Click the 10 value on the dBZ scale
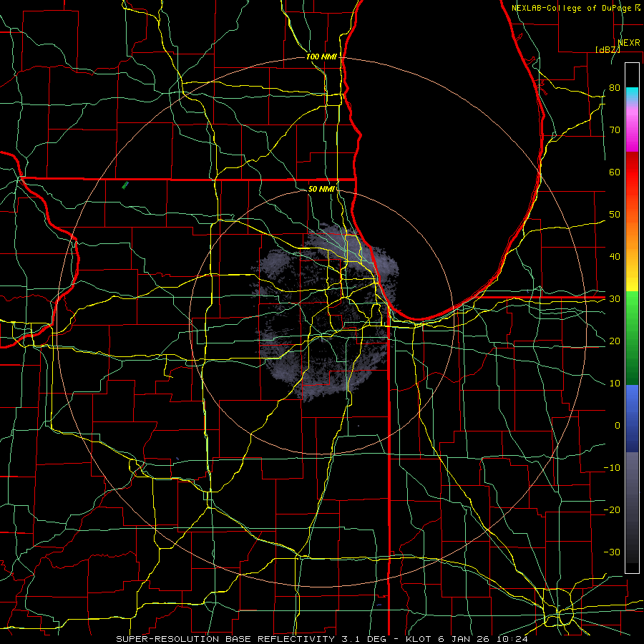The width and height of the screenshot is (644, 644). (x=615, y=384)
